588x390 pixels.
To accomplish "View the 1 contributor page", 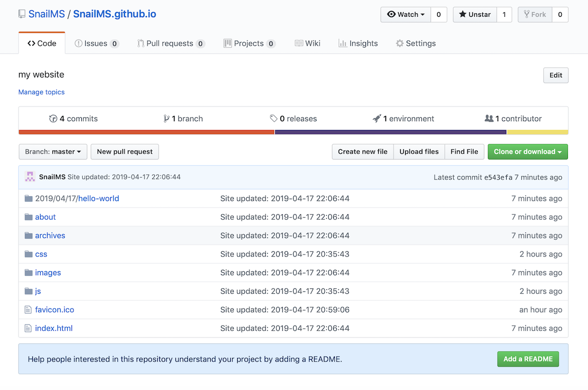I will point(513,119).
